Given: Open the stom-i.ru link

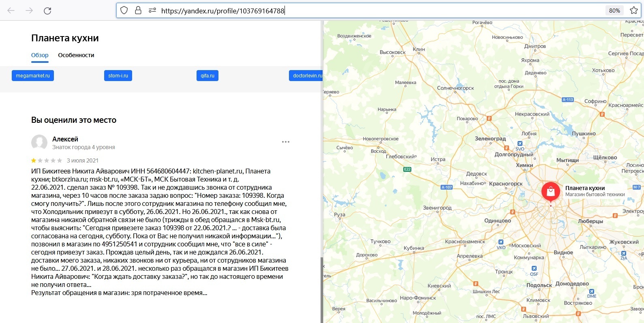Looking at the screenshot, I should click(x=118, y=76).
